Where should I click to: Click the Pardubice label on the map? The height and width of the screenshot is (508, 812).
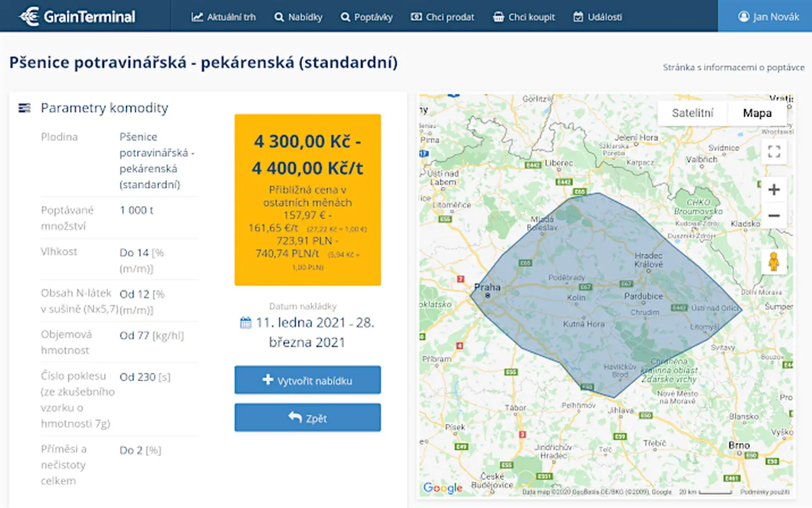644,296
